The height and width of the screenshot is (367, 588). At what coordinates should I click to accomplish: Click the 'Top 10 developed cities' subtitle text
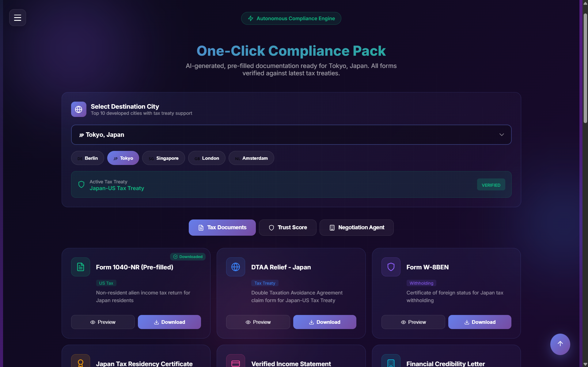(x=141, y=113)
